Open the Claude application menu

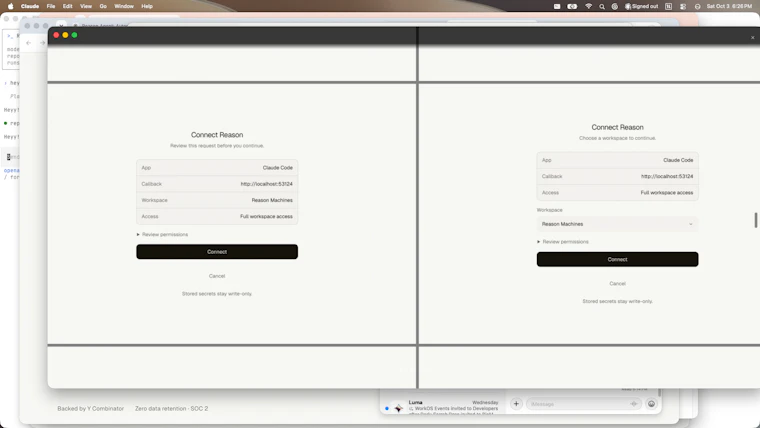tap(30, 6)
